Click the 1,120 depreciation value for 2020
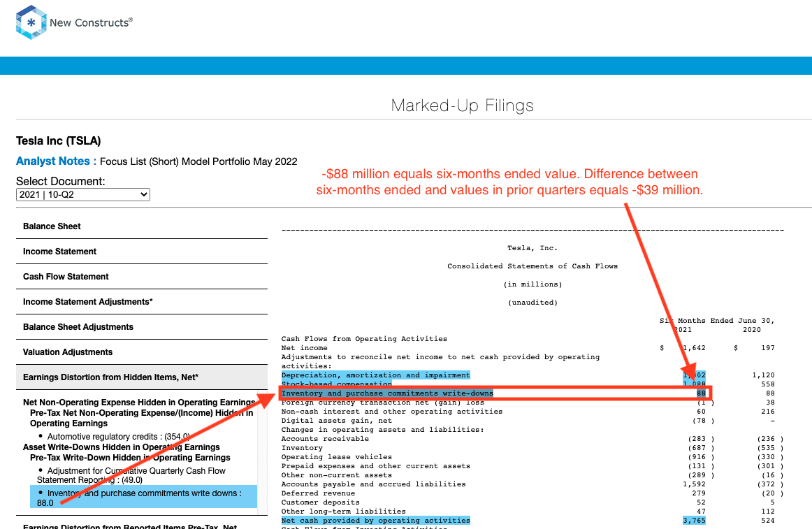This screenshot has width=812, height=529. (x=764, y=375)
